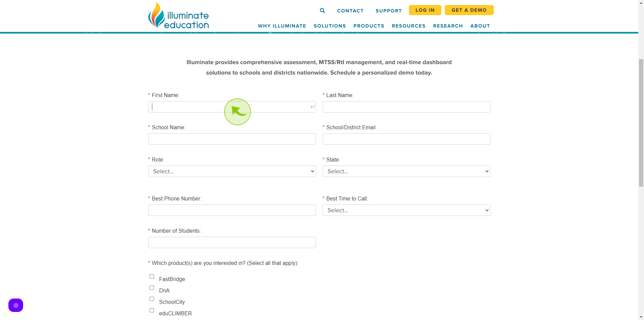Focus the School Name input field
644x320 pixels.
(x=232, y=139)
